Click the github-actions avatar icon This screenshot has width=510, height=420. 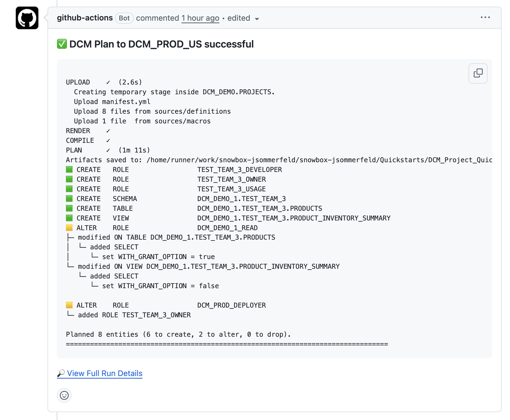tap(27, 18)
